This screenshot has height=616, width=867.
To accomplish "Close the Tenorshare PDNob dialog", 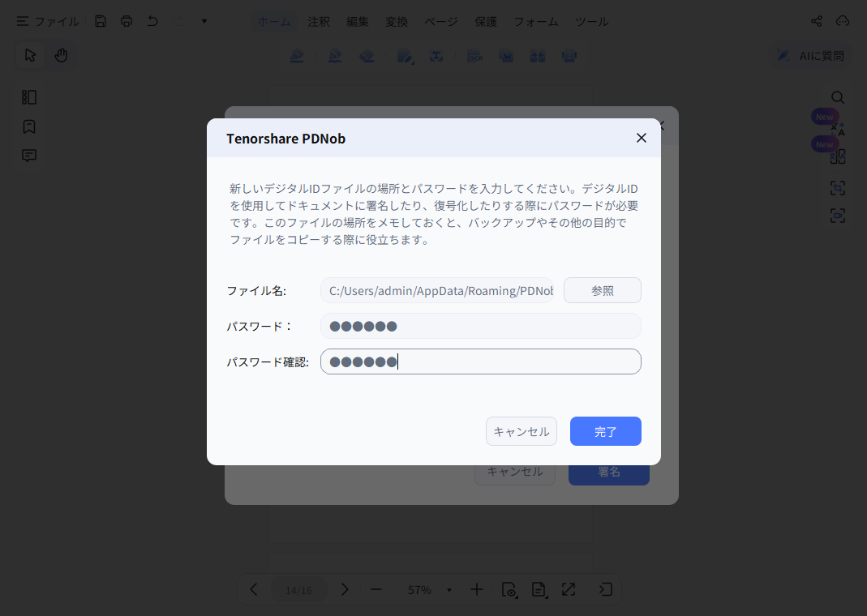I will pyautogui.click(x=642, y=138).
